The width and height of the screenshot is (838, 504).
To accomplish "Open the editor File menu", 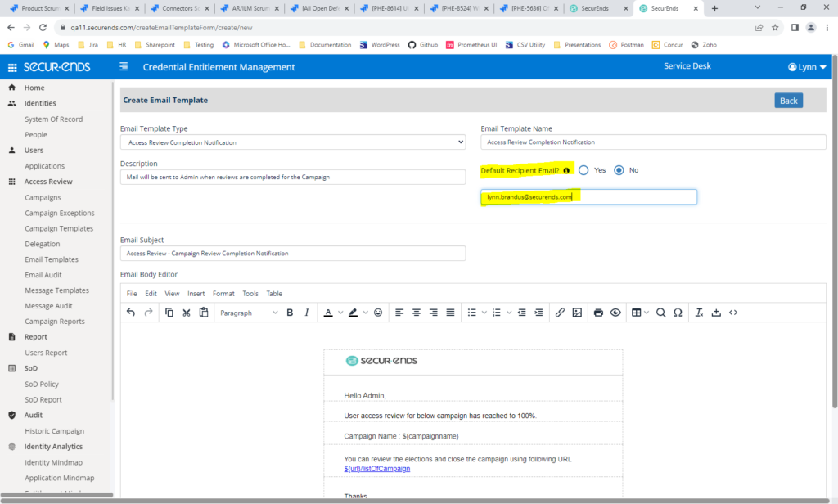I will pyautogui.click(x=132, y=294).
